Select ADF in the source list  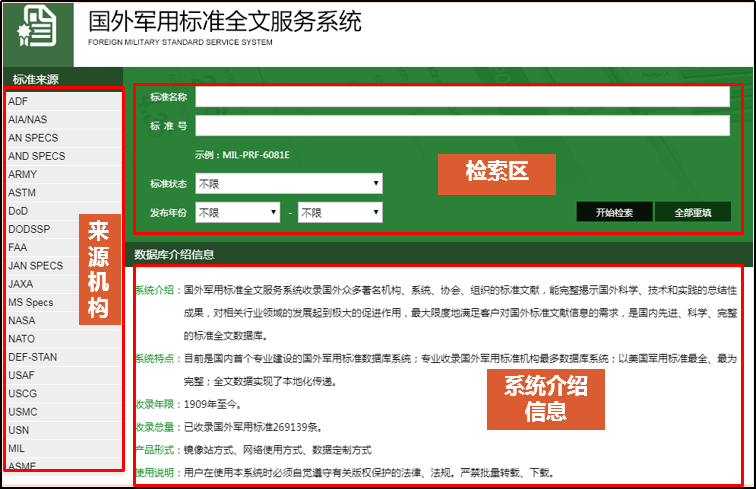pyautogui.click(x=18, y=101)
